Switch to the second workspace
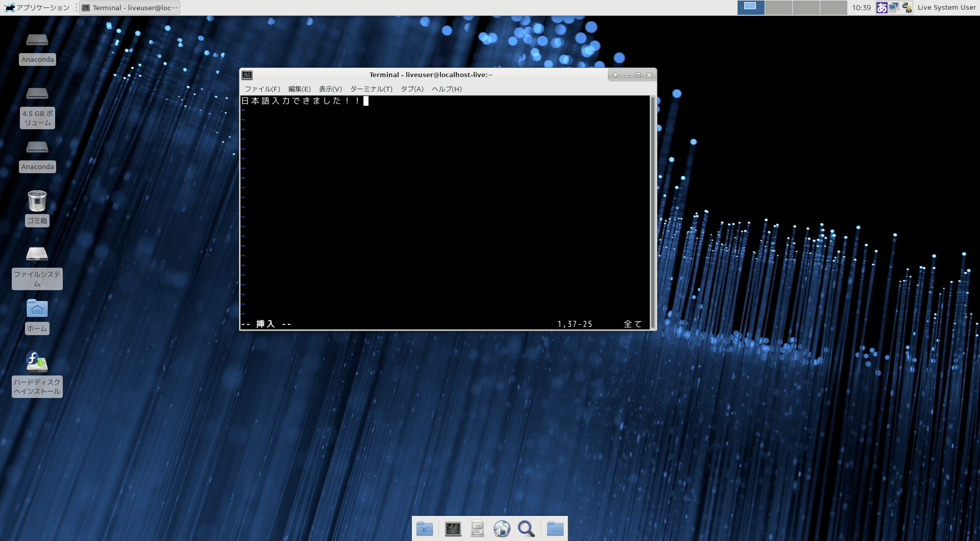 (x=778, y=8)
